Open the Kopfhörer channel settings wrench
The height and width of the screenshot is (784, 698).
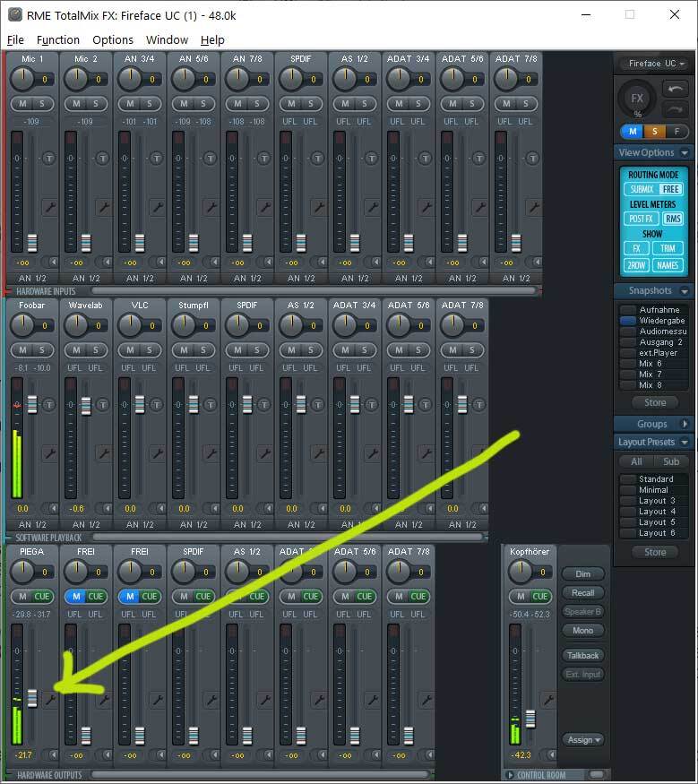(548, 700)
